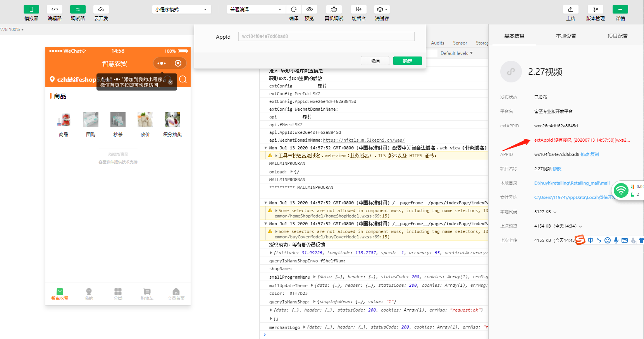The height and width of the screenshot is (339, 644).
Task: Click the AppId input field
Action: click(x=326, y=36)
